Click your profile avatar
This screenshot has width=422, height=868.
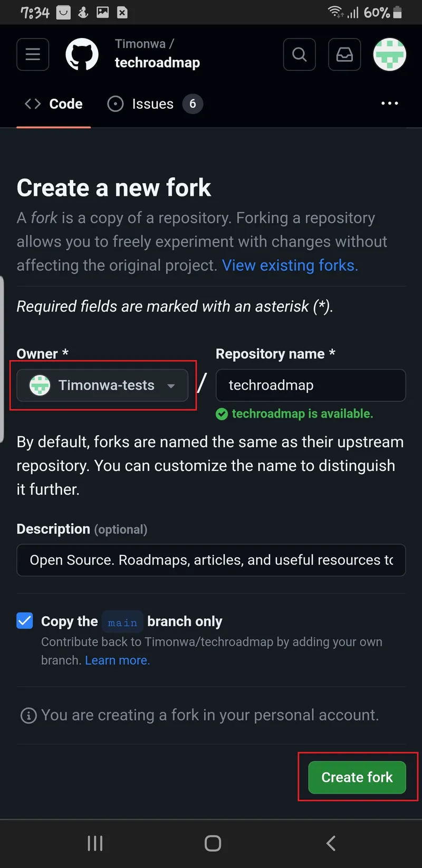click(389, 54)
